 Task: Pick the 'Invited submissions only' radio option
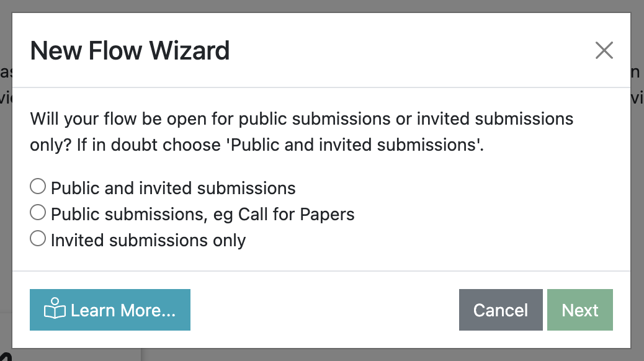pyautogui.click(x=38, y=239)
